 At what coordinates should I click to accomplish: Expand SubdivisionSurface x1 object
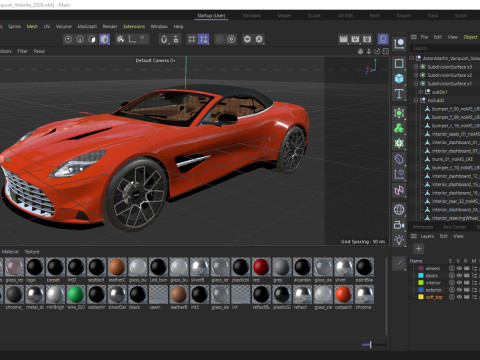coord(416,83)
